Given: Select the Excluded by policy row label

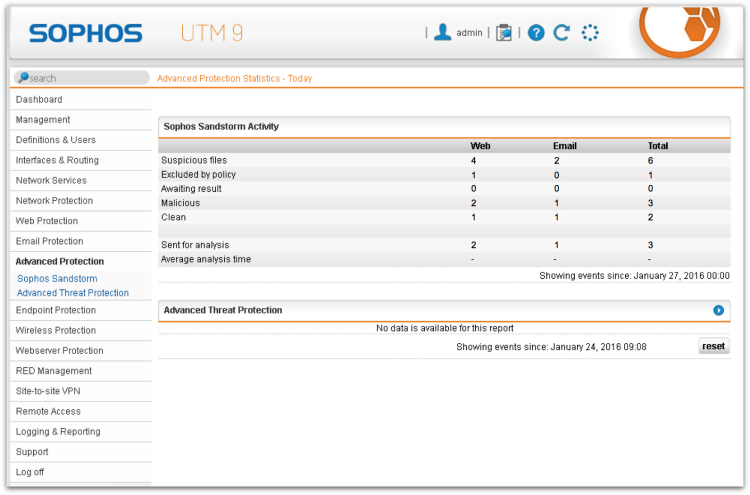Looking at the screenshot, I should pos(198,175).
